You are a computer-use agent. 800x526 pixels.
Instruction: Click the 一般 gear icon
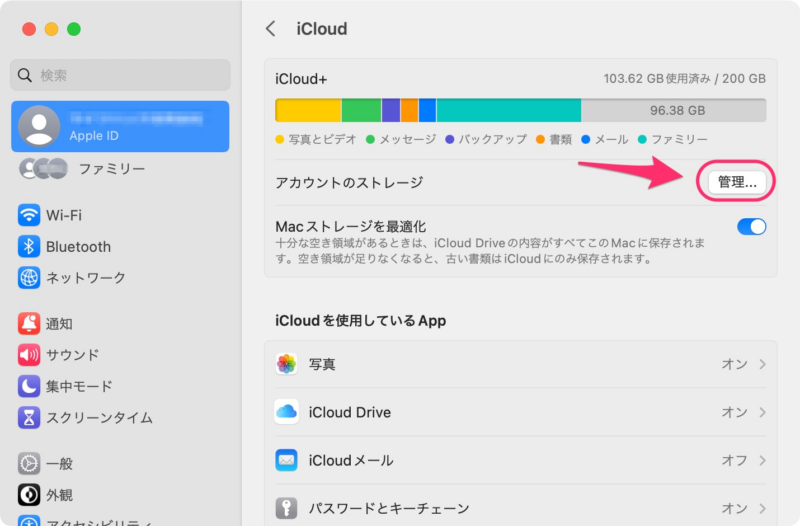coord(29,463)
